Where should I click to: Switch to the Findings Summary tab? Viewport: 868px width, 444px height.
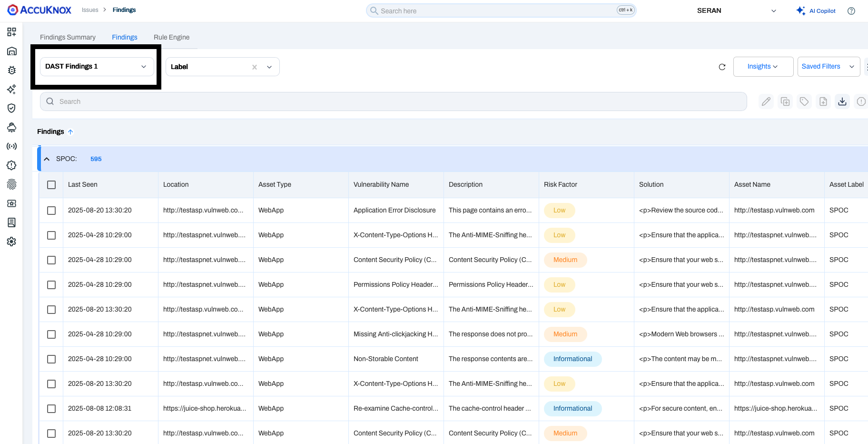click(68, 37)
